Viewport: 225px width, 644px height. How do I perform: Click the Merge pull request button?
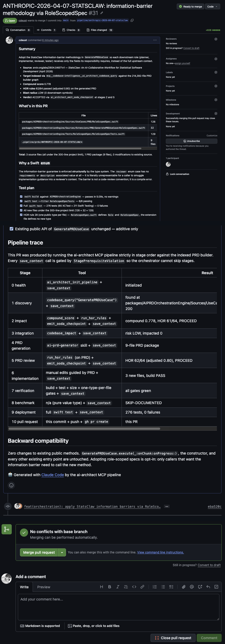pos(39,552)
